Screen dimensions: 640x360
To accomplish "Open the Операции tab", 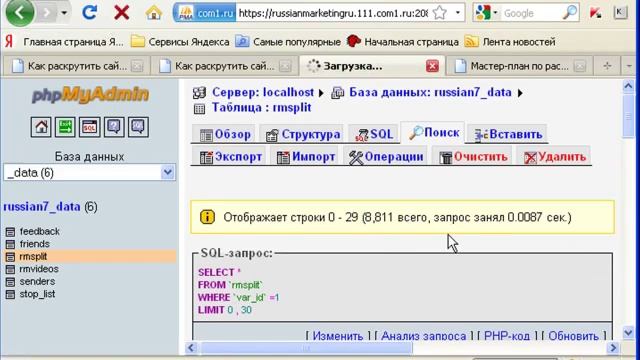I will click(386, 157).
